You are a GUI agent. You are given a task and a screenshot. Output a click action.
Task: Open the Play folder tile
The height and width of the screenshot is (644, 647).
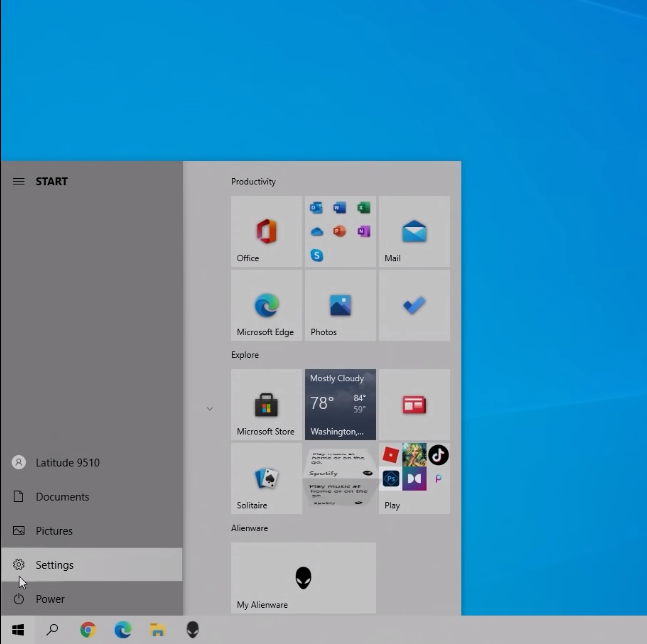[x=414, y=479]
